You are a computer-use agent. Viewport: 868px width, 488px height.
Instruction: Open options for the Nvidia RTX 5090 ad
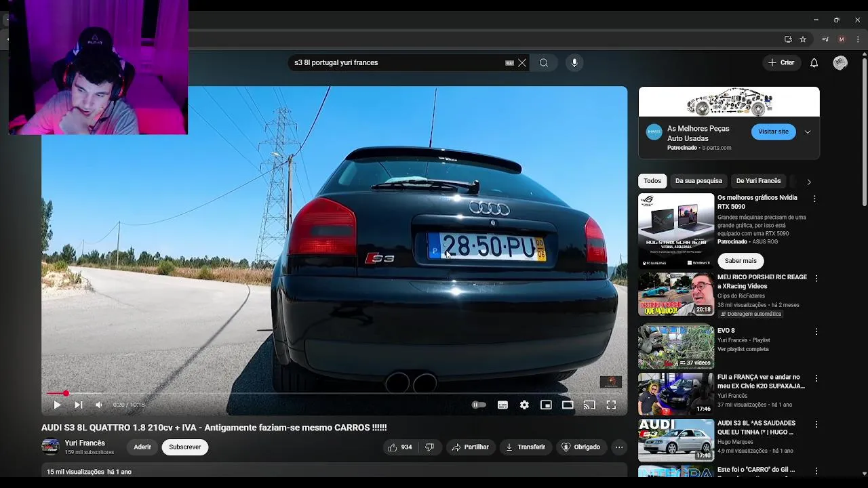[814, 199]
